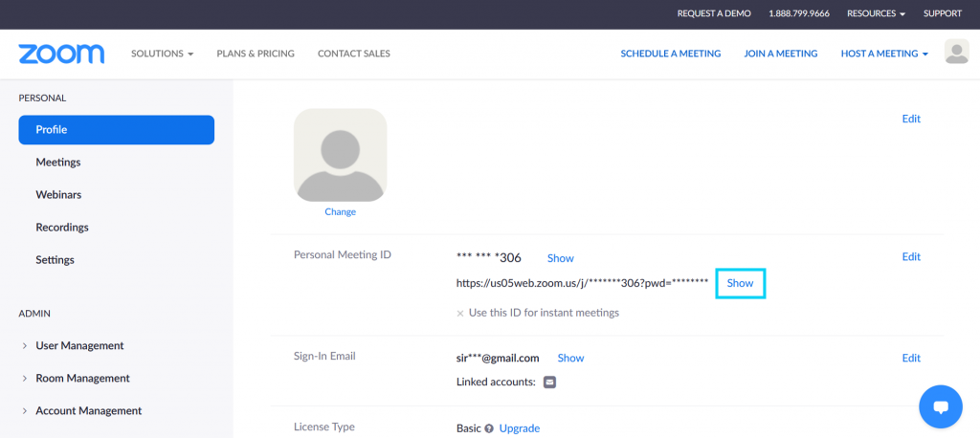Image resolution: width=980 pixels, height=438 pixels.
Task: Click the ADMIN section header
Action: coord(34,313)
